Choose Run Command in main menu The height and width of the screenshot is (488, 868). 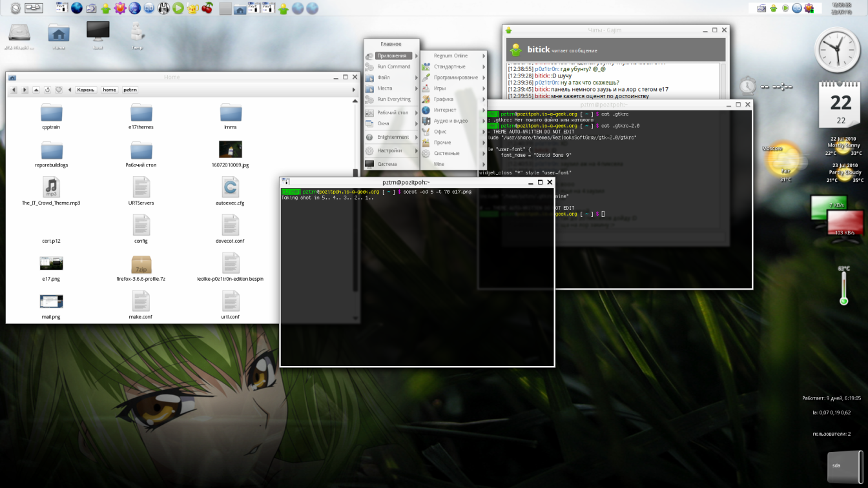[391, 66]
